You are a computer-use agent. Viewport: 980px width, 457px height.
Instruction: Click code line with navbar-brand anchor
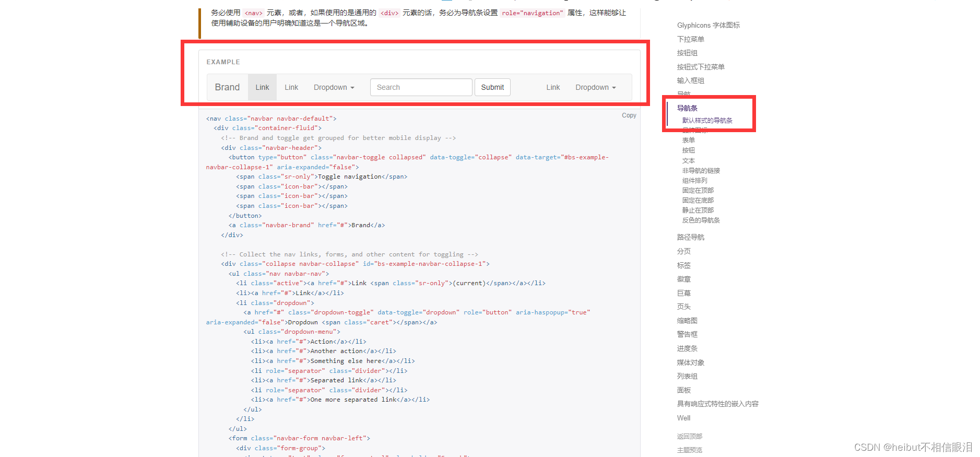point(306,225)
